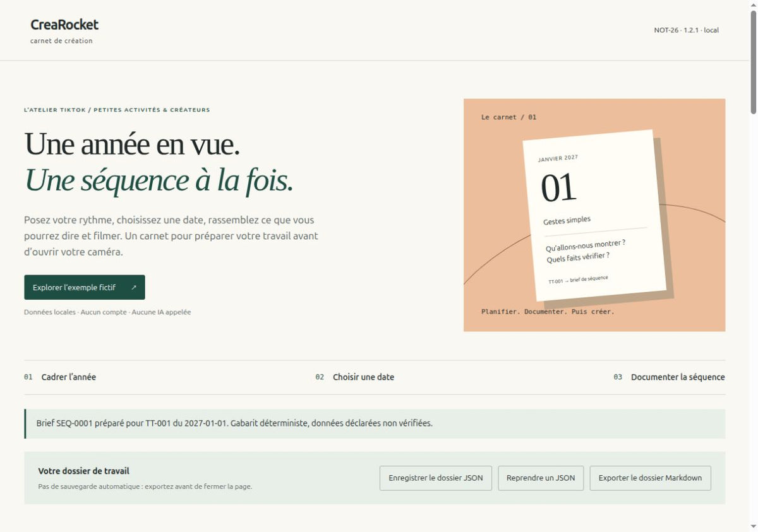Click the "Pas de sauvegarde automatique" note

[145, 487]
